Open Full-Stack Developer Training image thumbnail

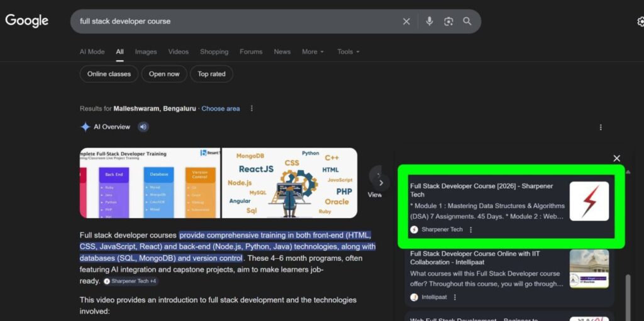coord(150,183)
